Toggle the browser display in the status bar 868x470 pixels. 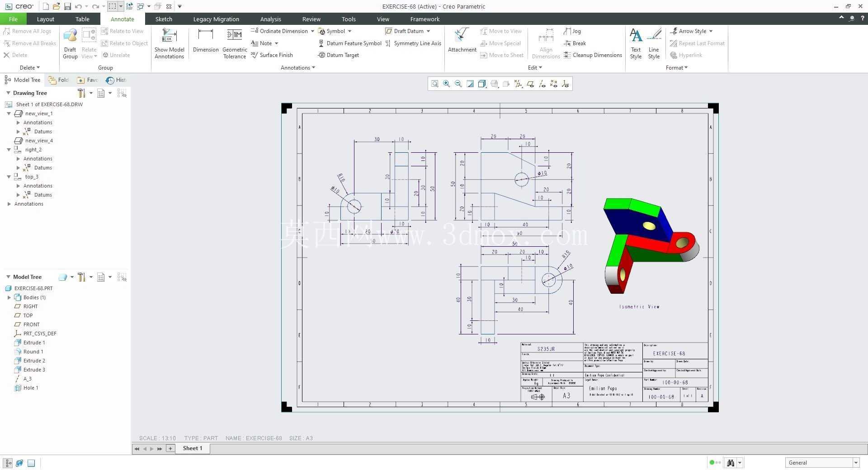point(19,463)
